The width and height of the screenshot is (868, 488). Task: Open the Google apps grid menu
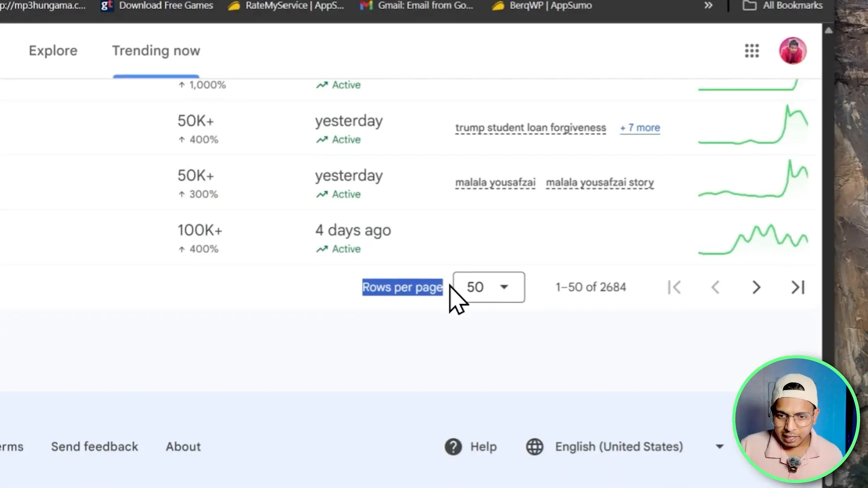[752, 51]
